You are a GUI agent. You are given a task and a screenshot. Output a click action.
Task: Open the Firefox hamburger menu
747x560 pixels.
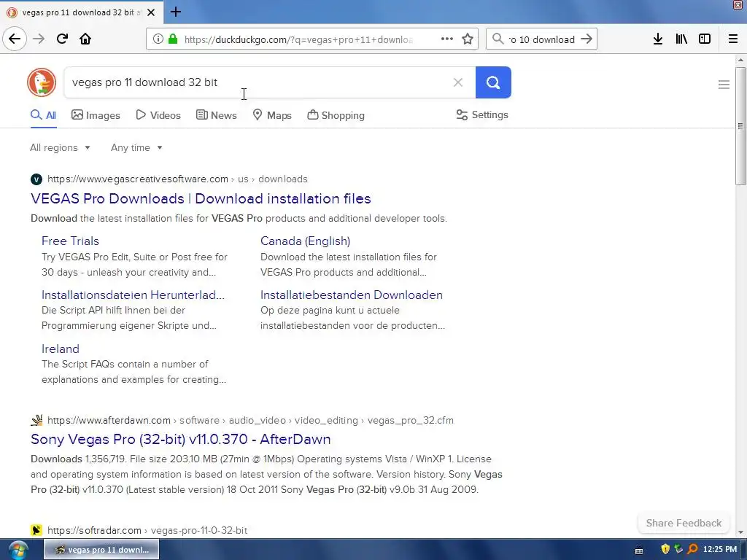point(733,39)
